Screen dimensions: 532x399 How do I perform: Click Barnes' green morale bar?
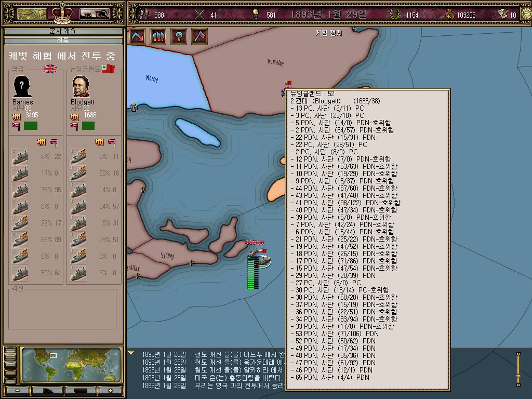click(x=31, y=126)
